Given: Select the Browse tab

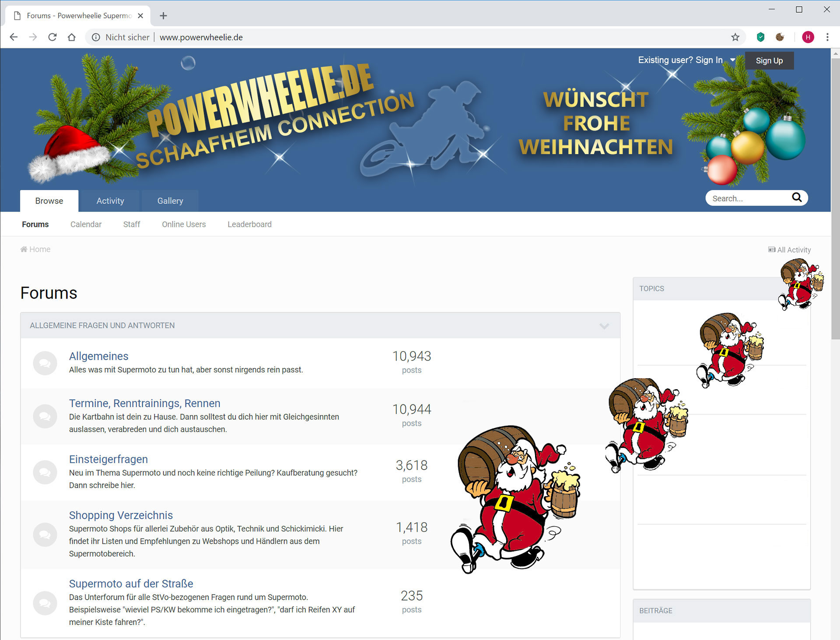Looking at the screenshot, I should 49,200.
